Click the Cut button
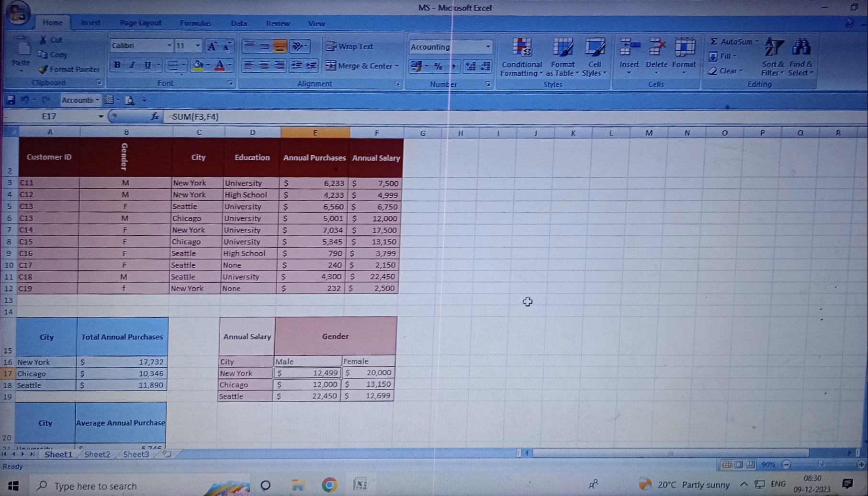 (51, 40)
